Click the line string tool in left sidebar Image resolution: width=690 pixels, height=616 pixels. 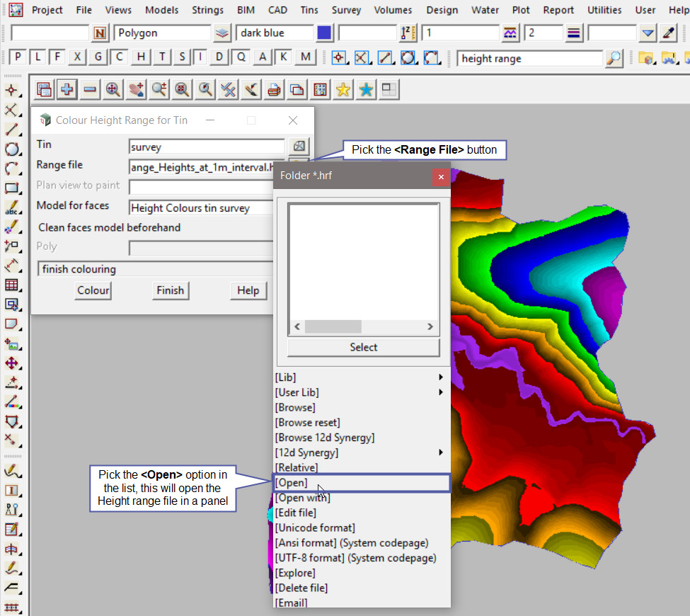click(x=12, y=130)
